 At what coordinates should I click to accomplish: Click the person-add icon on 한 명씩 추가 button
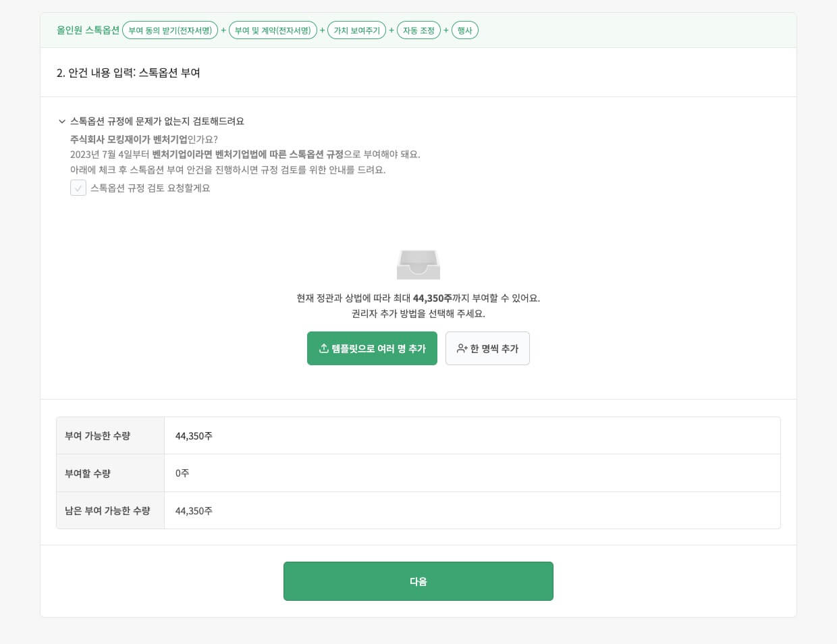click(x=462, y=348)
